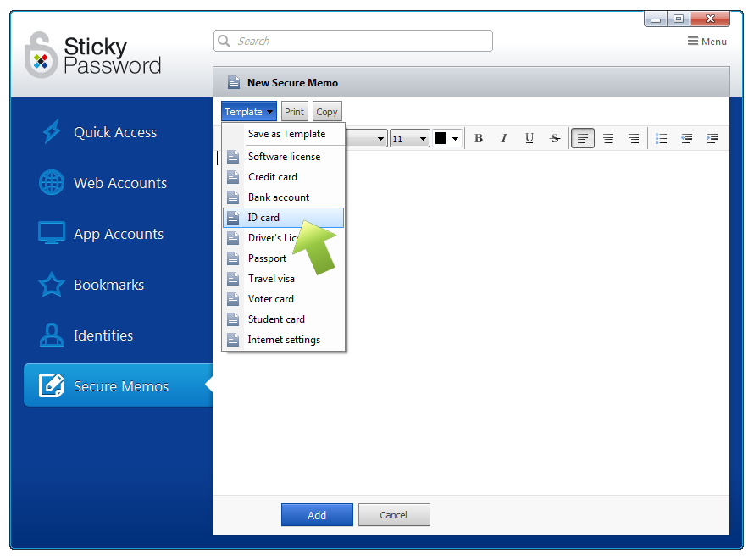Click the Software license template icon

click(233, 157)
